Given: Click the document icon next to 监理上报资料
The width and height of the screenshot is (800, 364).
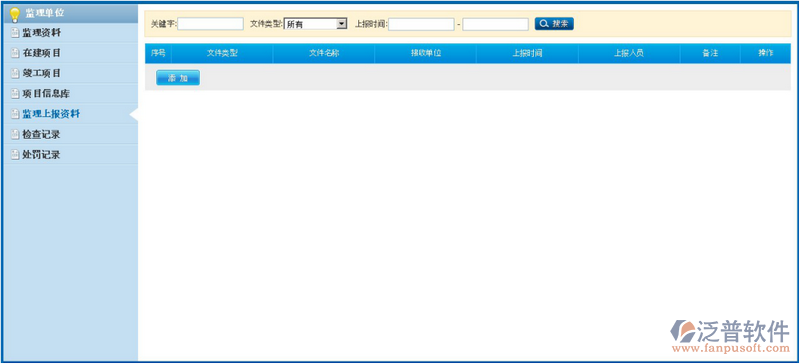Looking at the screenshot, I should (15, 114).
